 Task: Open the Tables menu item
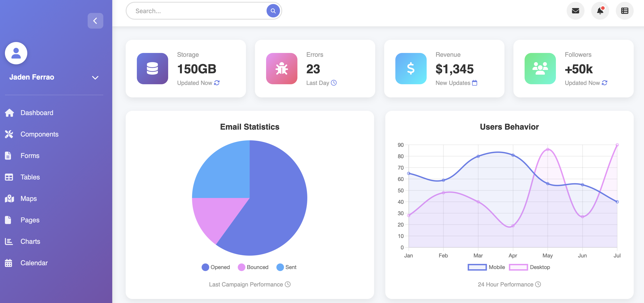30,177
